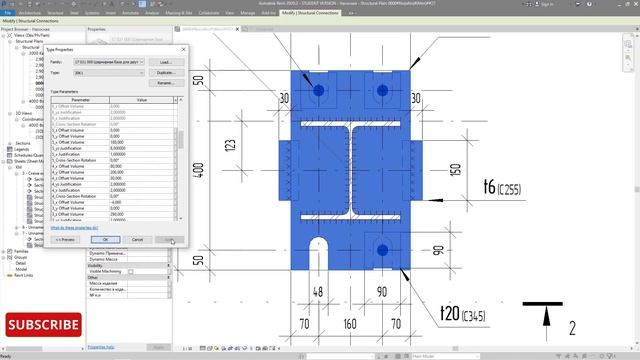Collapse the Views (Dis/Ph/Fam) tree node

point(4,36)
